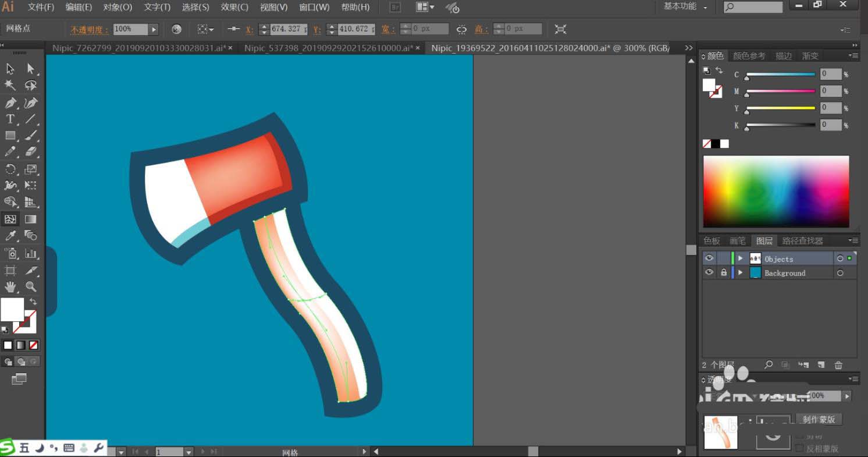This screenshot has height=457, width=868.
Task: Switch to the 路径查找器 panel tab
Action: tap(802, 240)
